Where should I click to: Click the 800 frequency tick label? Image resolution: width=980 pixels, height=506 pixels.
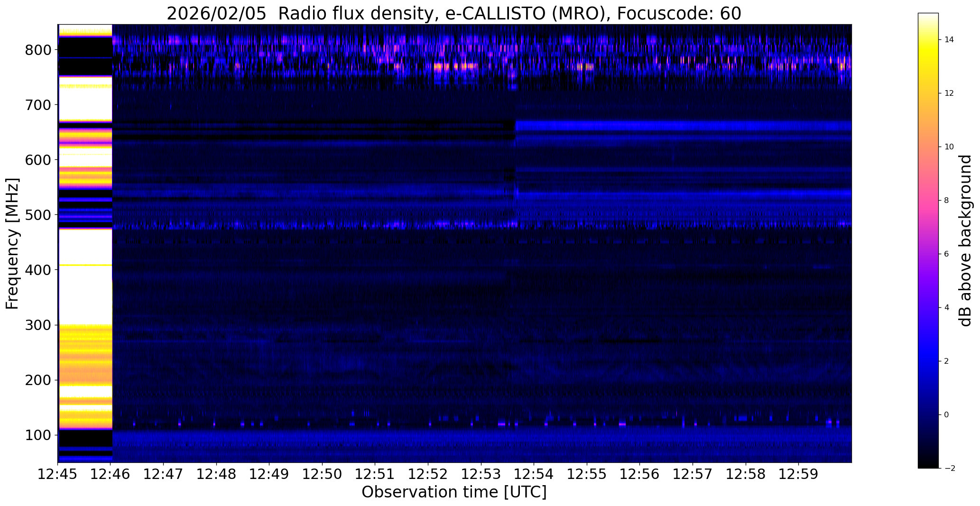pyautogui.click(x=38, y=50)
